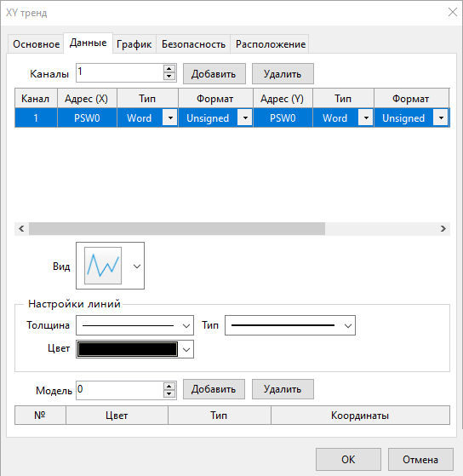Decrease the Модель spinner value
463x476 pixels.
point(169,394)
